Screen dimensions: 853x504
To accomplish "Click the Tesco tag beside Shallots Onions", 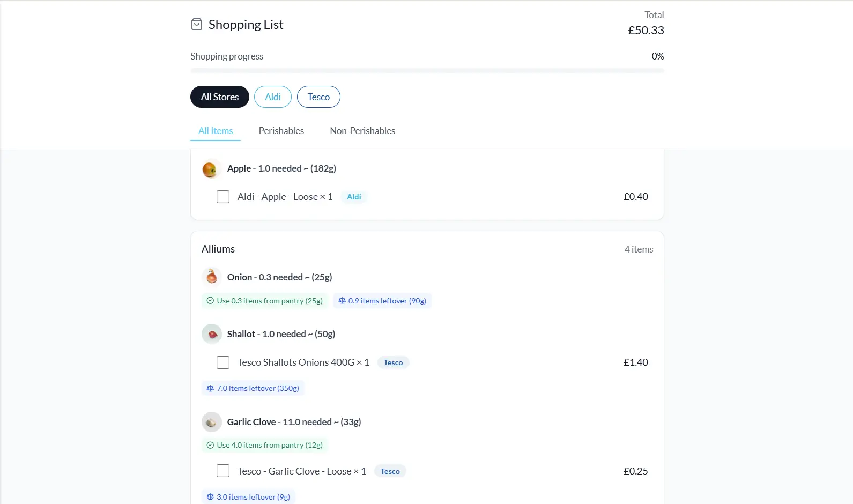I will tap(393, 362).
